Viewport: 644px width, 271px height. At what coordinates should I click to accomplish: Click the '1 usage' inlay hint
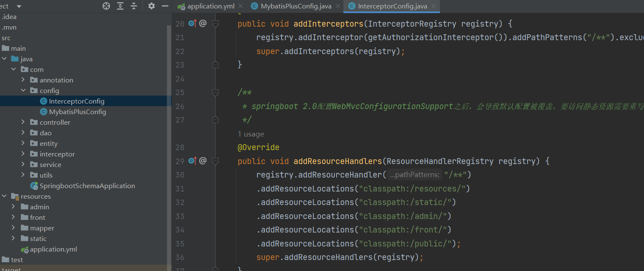coord(251,134)
